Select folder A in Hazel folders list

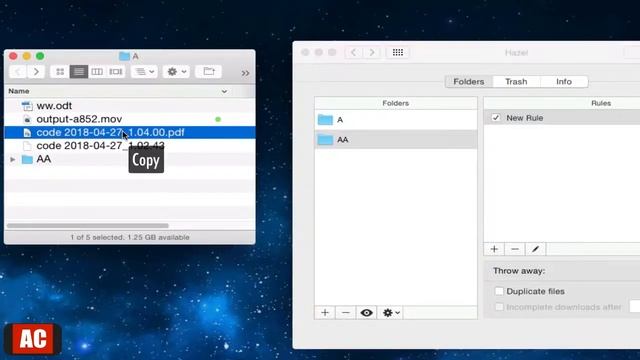pos(396,120)
